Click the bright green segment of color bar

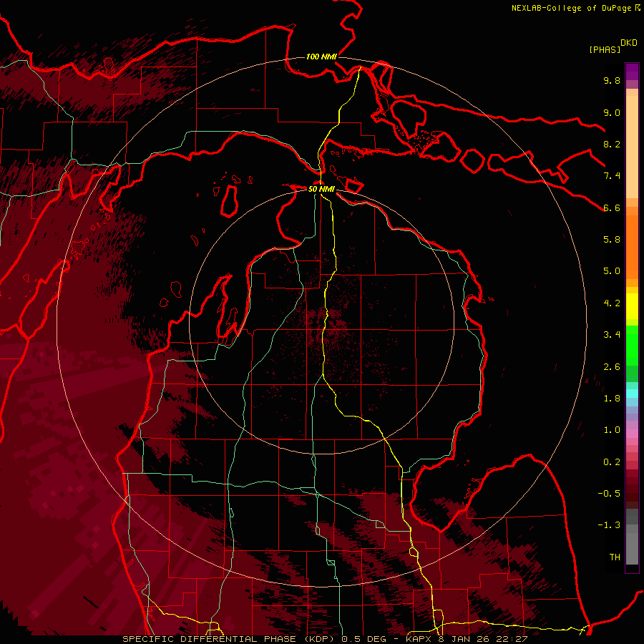click(x=632, y=345)
